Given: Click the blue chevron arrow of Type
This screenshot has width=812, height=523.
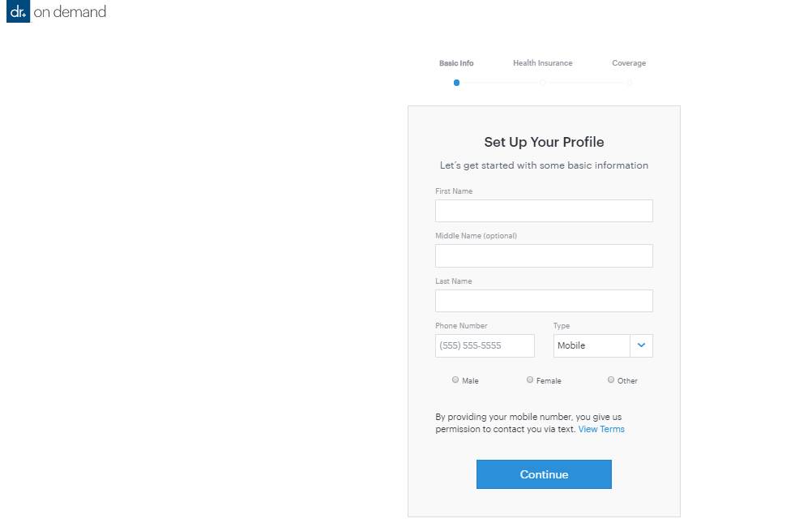Looking at the screenshot, I should click(x=642, y=345).
